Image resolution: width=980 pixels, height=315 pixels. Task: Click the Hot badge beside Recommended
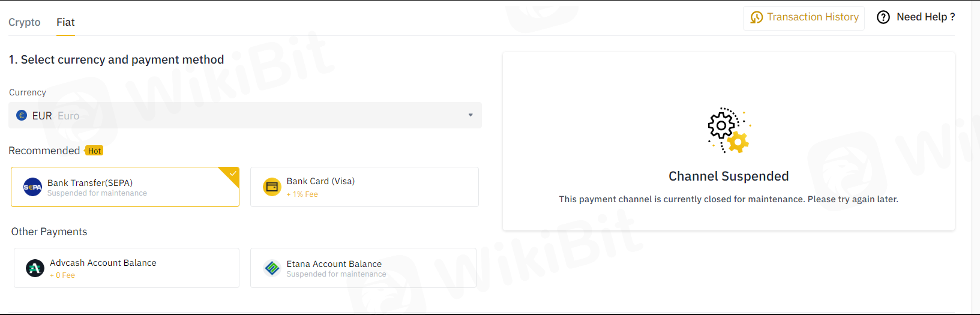[94, 151]
